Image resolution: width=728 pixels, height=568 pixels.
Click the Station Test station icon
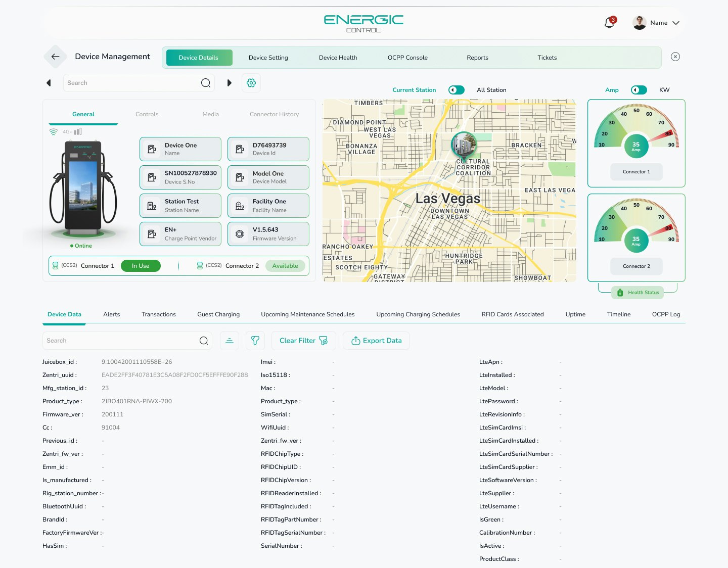[x=152, y=206]
